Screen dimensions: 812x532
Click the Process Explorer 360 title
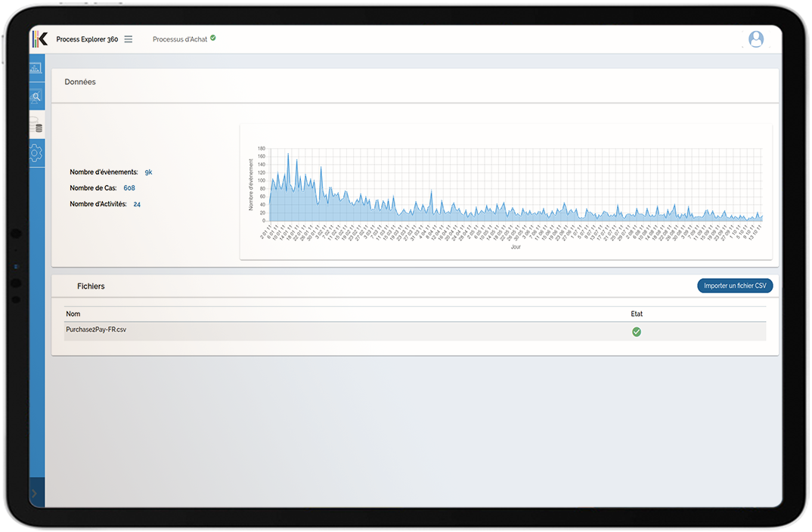pos(87,39)
